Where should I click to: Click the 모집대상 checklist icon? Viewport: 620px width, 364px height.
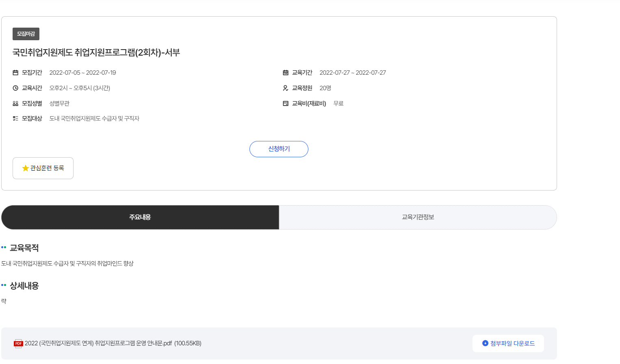coord(15,119)
